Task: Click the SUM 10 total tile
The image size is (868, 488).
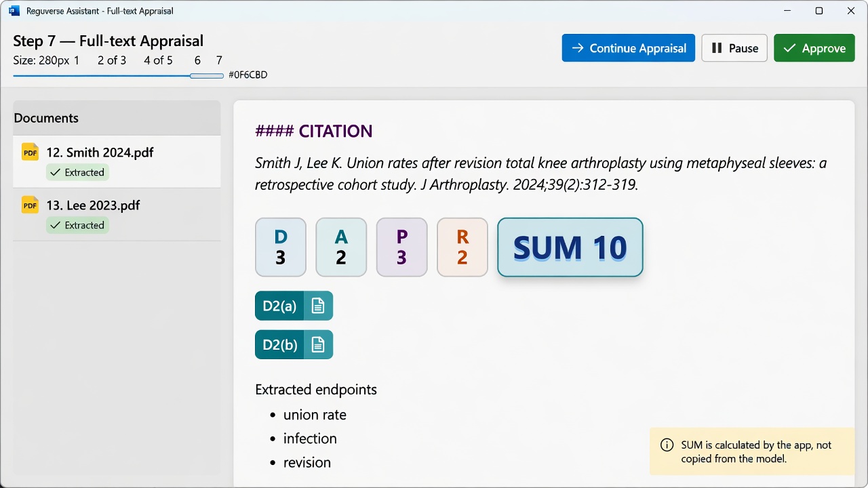Action: (x=570, y=247)
